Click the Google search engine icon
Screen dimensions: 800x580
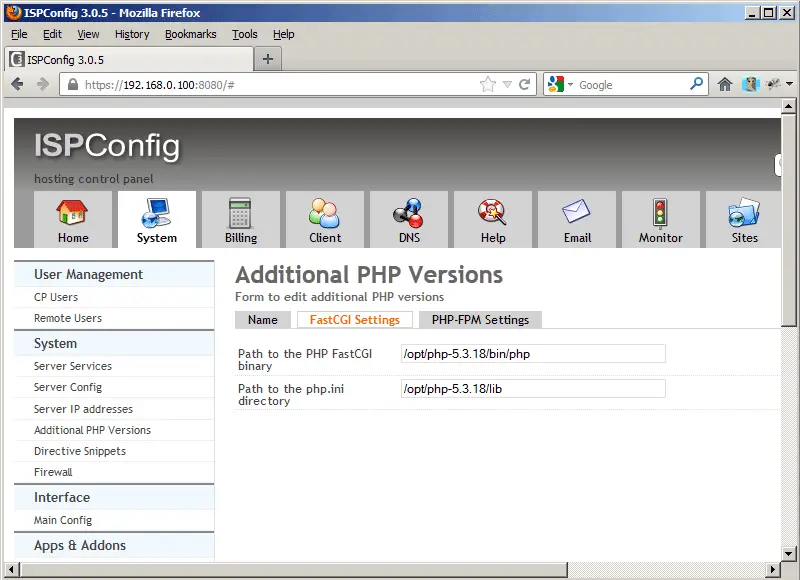556,84
